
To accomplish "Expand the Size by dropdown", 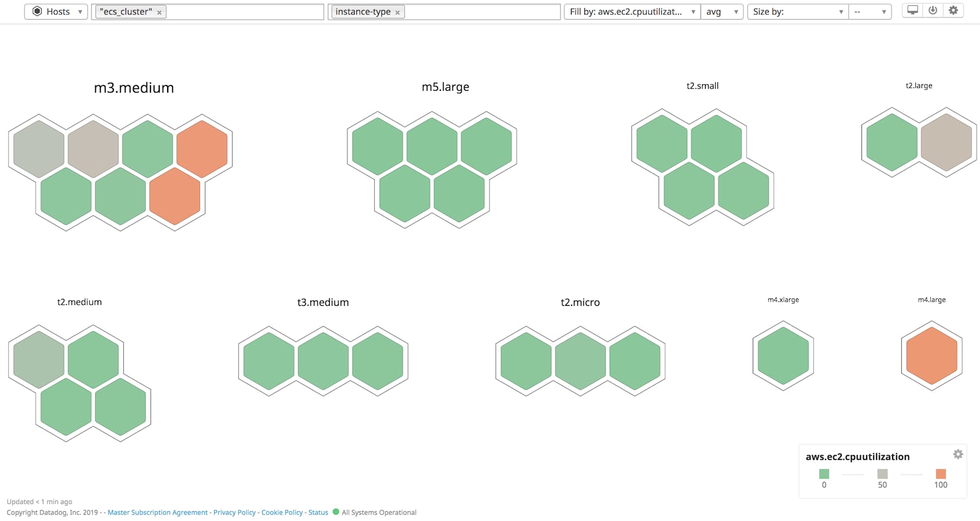I will coord(797,12).
